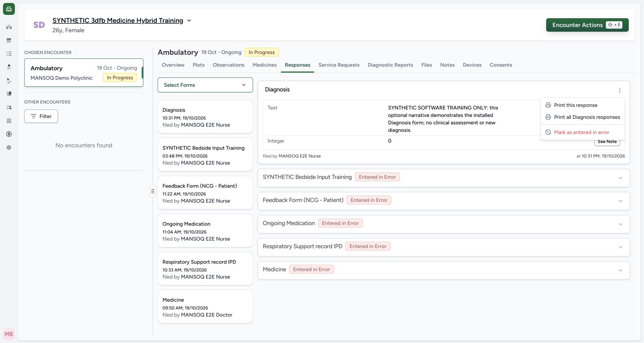
Task: Click the SD patient avatar
Action: (39, 25)
